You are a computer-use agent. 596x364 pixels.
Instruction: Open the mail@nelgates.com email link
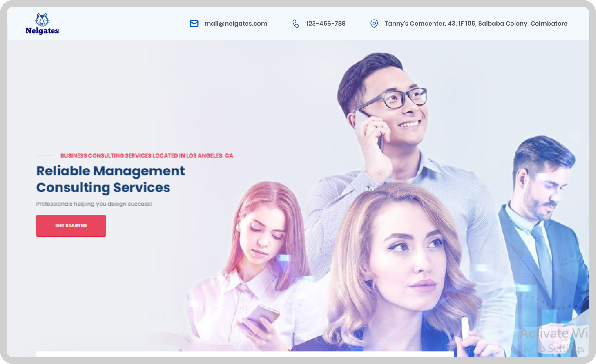click(236, 24)
